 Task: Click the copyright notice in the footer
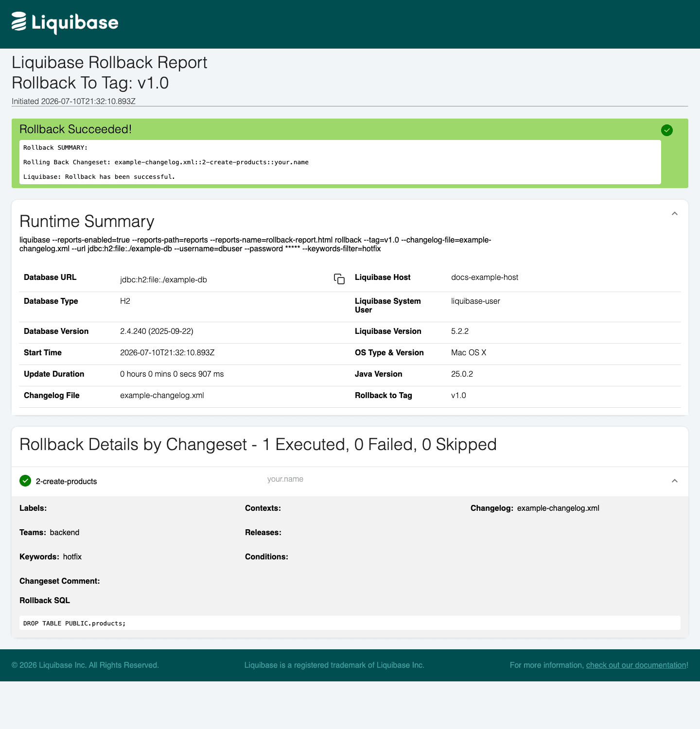pos(86,665)
